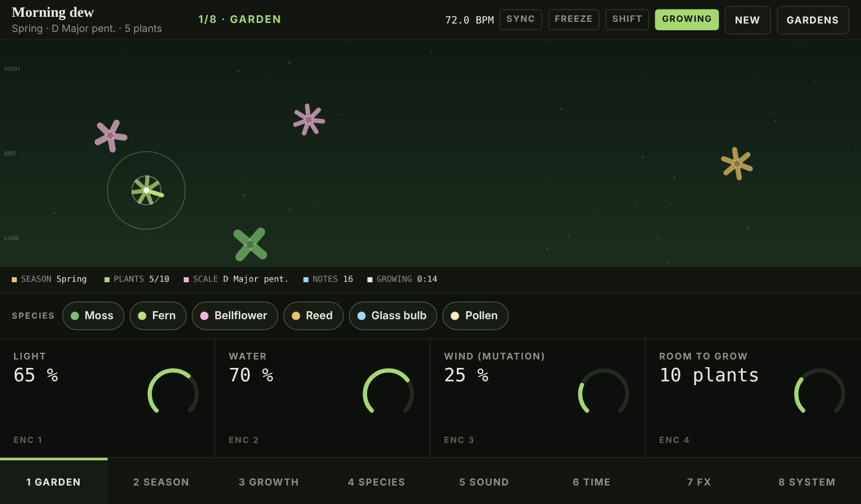Click the SEASON Spring status entry
861x504 pixels.
[x=49, y=279]
